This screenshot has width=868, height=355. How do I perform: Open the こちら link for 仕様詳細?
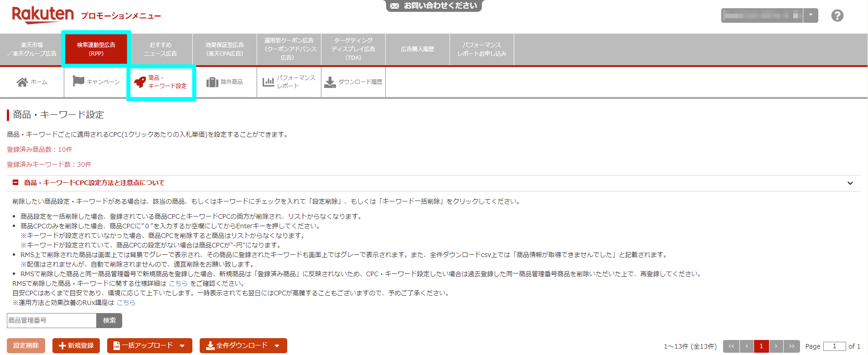tap(178, 283)
